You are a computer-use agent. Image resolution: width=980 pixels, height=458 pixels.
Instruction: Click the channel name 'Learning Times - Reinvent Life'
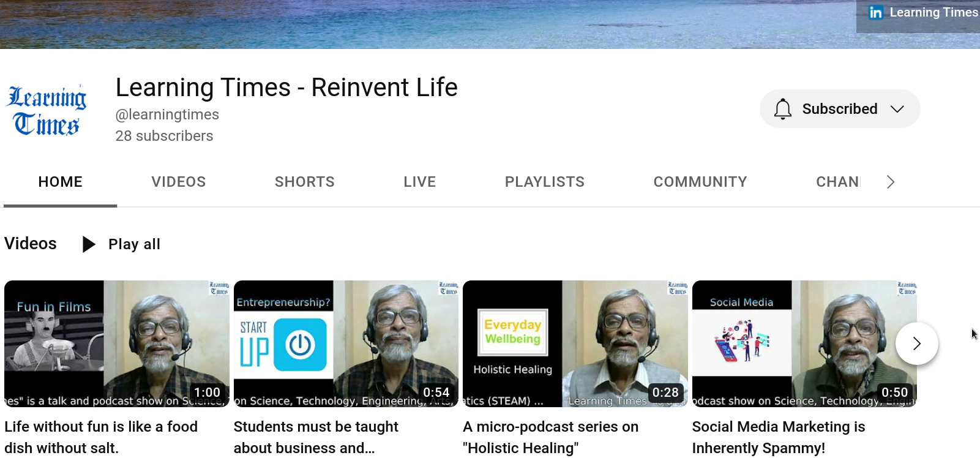(x=286, y=88)
